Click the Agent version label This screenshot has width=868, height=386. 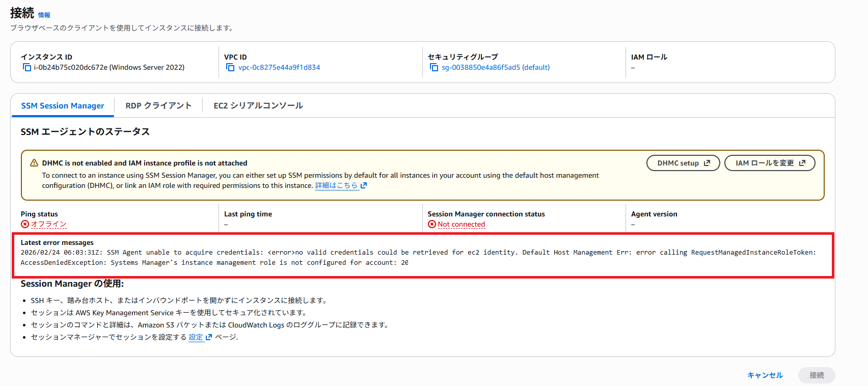tap(654, 214)
